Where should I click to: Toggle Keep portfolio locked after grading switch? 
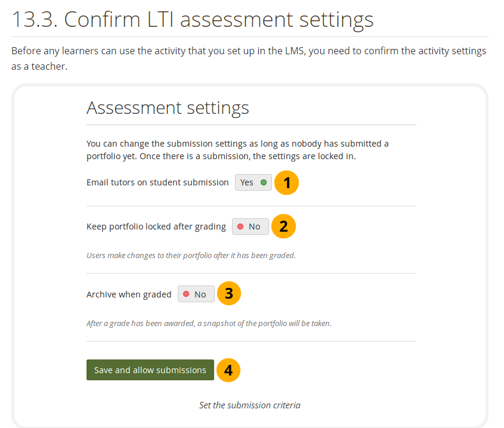251,227
